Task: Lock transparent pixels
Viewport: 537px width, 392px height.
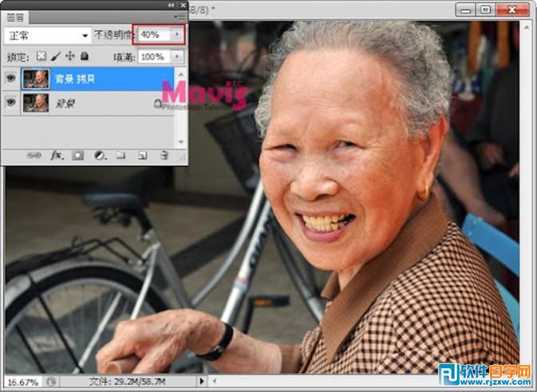Action: coord(41,56)
